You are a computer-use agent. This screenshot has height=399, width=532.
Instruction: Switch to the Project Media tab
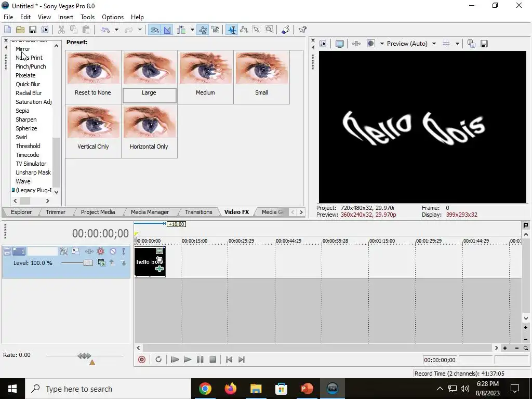[x=98, y=212]
